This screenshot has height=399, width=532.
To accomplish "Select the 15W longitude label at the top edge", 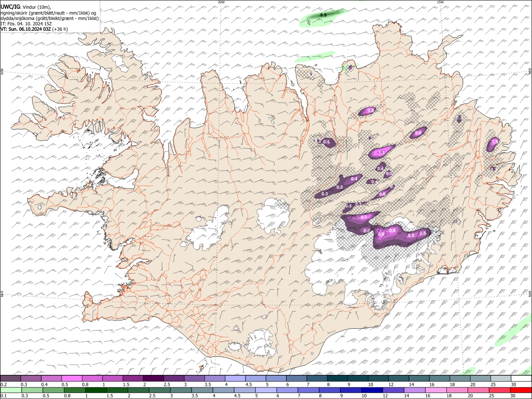I will 440,2.
